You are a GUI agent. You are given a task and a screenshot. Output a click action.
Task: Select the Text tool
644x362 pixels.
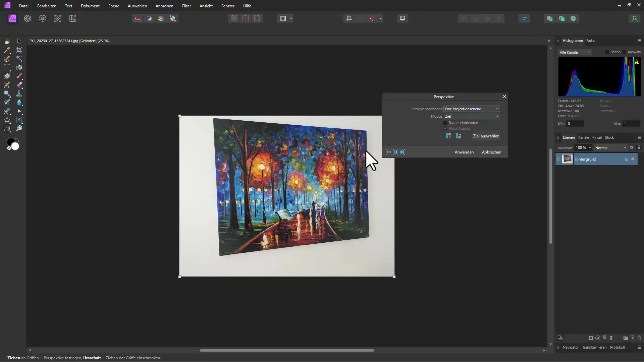[x=19, y=119]
